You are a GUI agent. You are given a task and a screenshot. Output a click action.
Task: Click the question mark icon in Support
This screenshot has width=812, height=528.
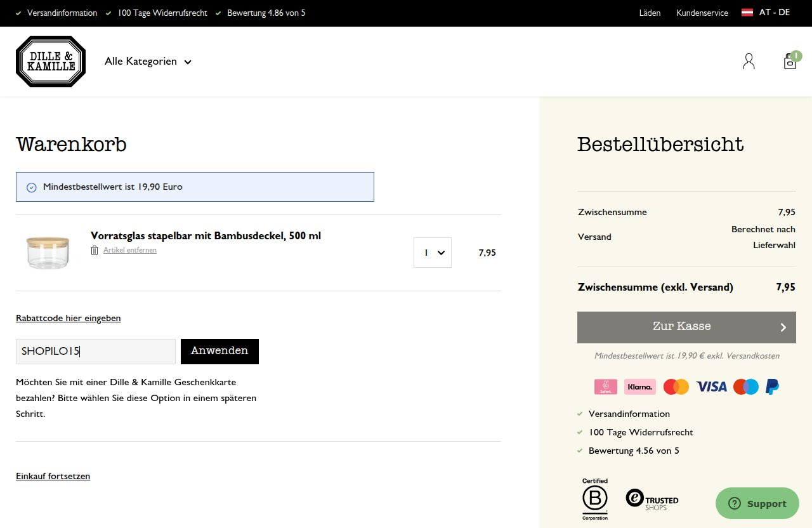(735, 503)
